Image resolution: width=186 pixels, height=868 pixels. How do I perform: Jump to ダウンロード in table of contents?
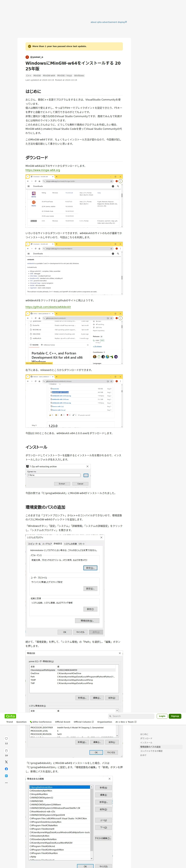point(146,738)
